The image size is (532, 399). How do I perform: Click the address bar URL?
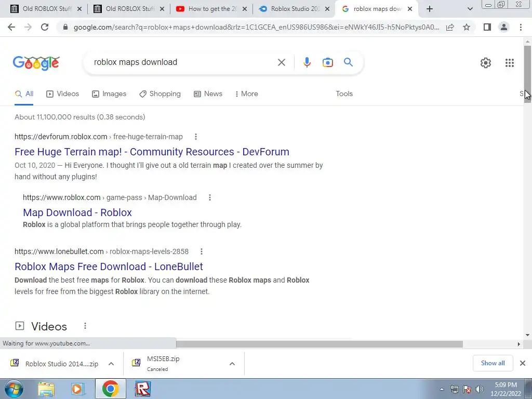click(x=256, y=27)
